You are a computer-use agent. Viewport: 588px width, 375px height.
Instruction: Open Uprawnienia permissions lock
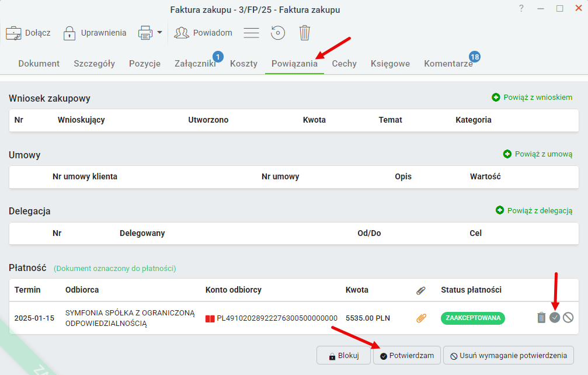coord(69,33)
